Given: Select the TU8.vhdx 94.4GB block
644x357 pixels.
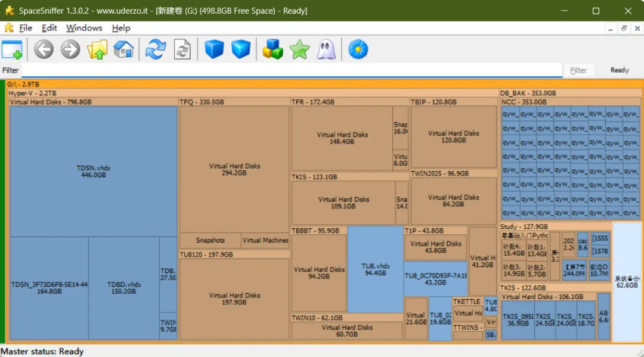Looking at the screenshot, I should (375, 269).
